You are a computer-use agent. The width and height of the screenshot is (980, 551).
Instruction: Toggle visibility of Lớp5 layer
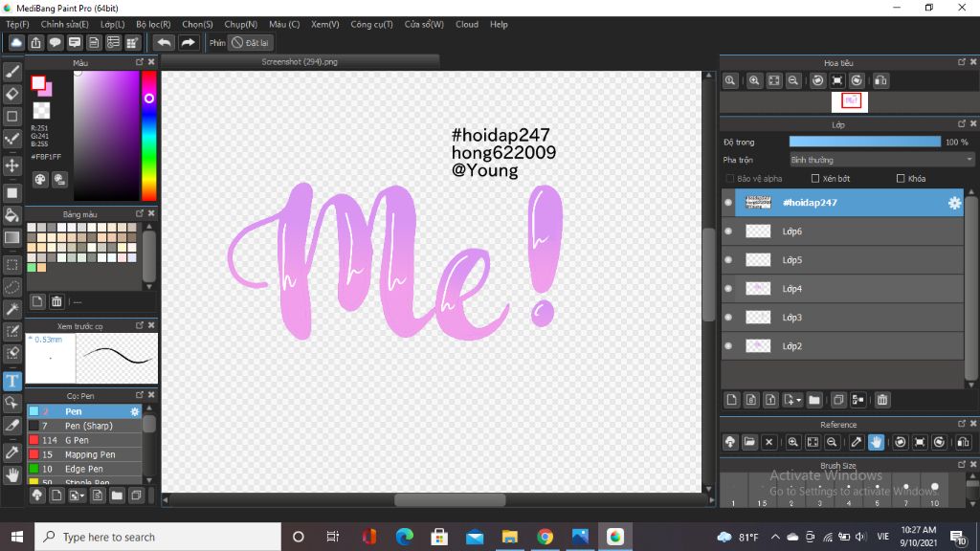(x=728, y=260)
